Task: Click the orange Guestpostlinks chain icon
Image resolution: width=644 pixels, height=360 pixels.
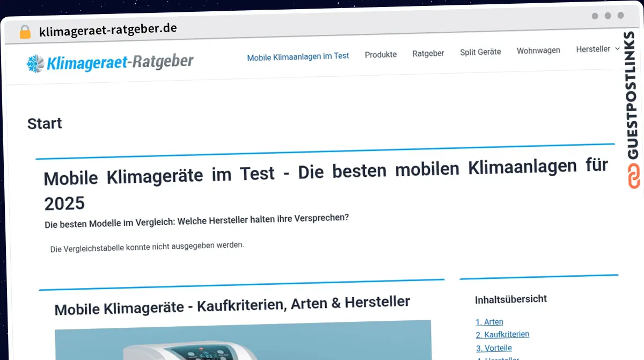Action: [x=634, y=176]
